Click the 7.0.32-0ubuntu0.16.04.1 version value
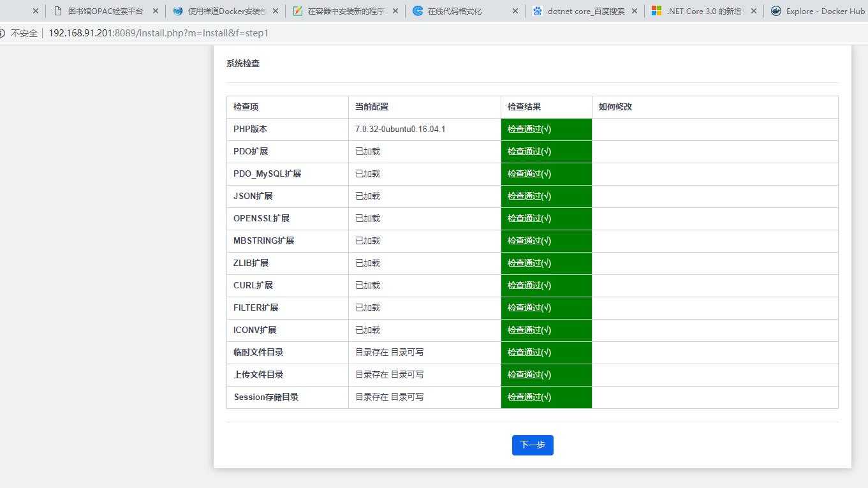The height and width of the screenshot is (488, 868). 400,129
